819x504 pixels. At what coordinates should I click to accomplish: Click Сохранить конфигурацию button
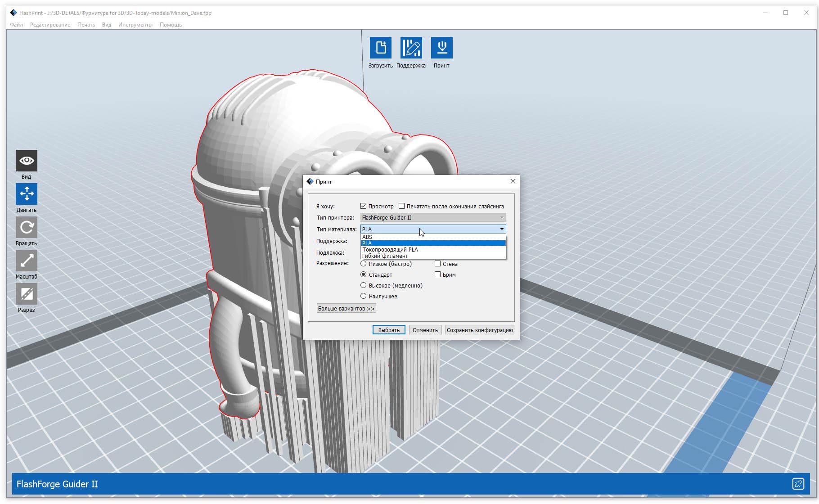480,330
